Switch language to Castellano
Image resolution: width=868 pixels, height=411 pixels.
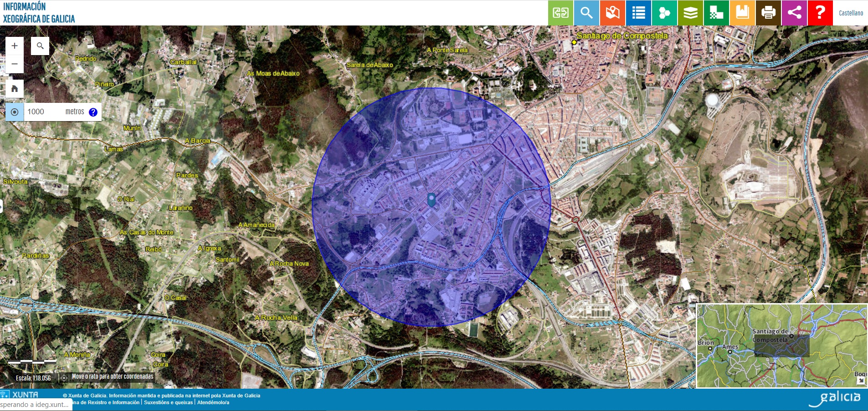click(x=851, y=13)
